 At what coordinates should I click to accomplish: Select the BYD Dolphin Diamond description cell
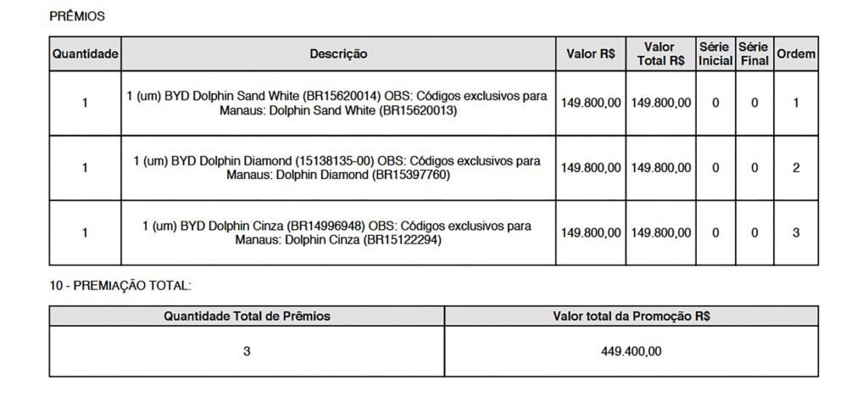click(337, 168)
